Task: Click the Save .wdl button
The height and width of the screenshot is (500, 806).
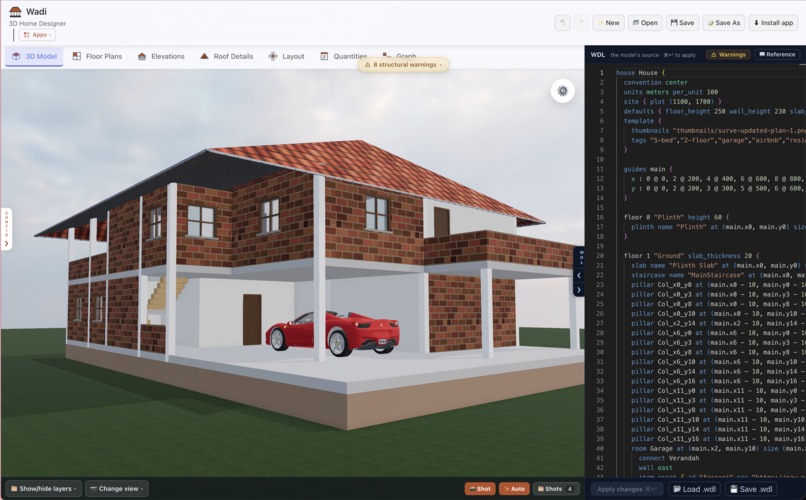Action: point(751,489)
